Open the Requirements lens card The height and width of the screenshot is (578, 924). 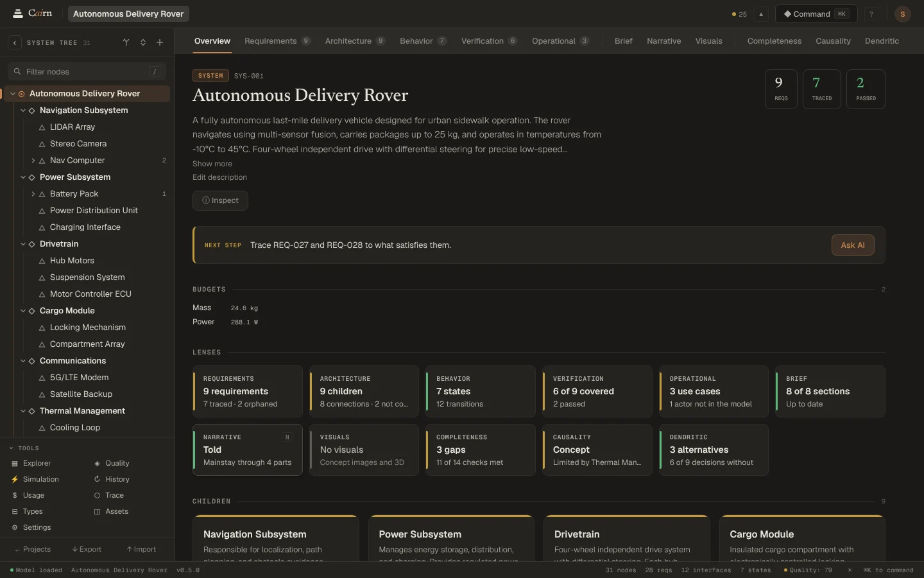click(x=248, y=392)
